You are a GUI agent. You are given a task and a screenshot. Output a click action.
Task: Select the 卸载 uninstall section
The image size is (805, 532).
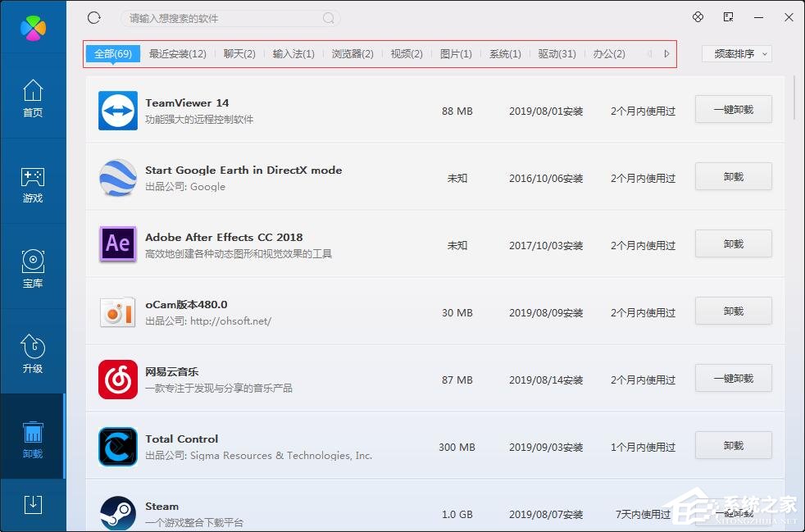coord(33,439)
